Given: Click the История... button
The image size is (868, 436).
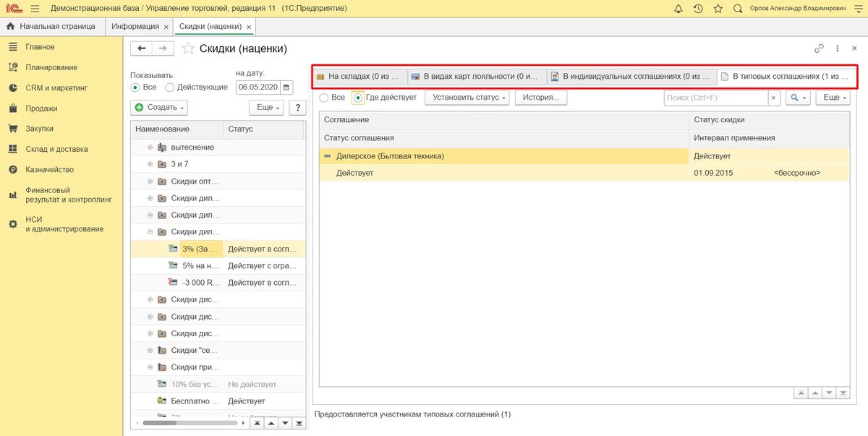Looking at the screenshot, I should (x=540, y=97).
